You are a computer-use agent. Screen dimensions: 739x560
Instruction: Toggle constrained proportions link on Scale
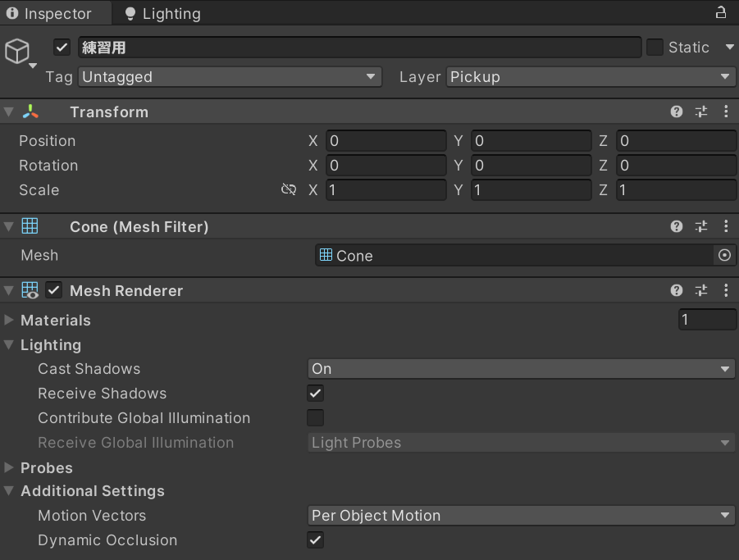[288, 189]
